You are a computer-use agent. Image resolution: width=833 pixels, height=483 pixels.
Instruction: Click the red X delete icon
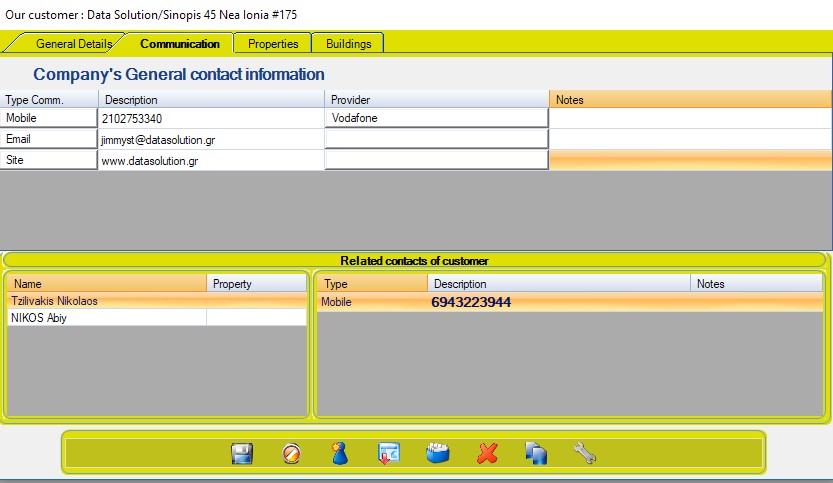487,454
